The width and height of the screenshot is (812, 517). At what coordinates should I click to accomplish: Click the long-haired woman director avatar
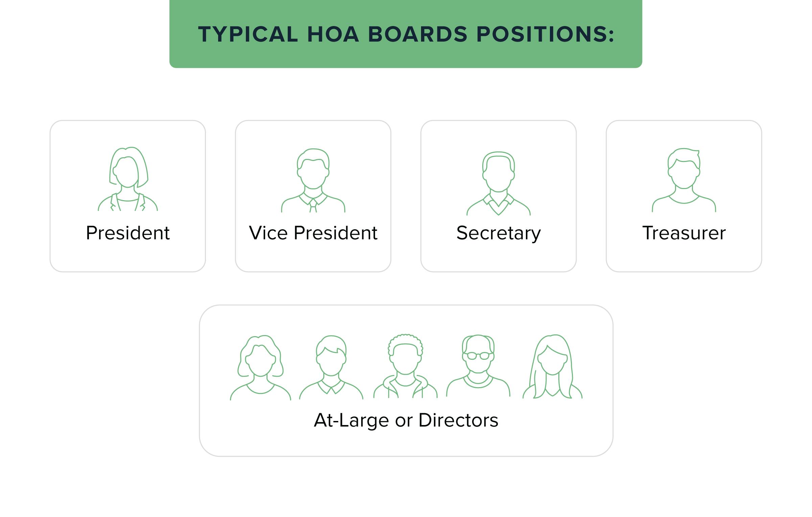552,367
